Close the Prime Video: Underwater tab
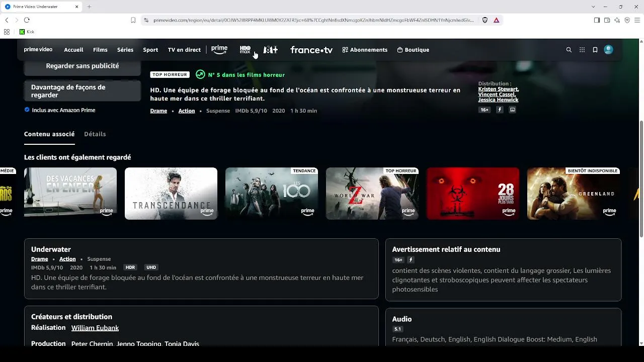The width and height of the screenshot is (644, 362). point(76,7)
